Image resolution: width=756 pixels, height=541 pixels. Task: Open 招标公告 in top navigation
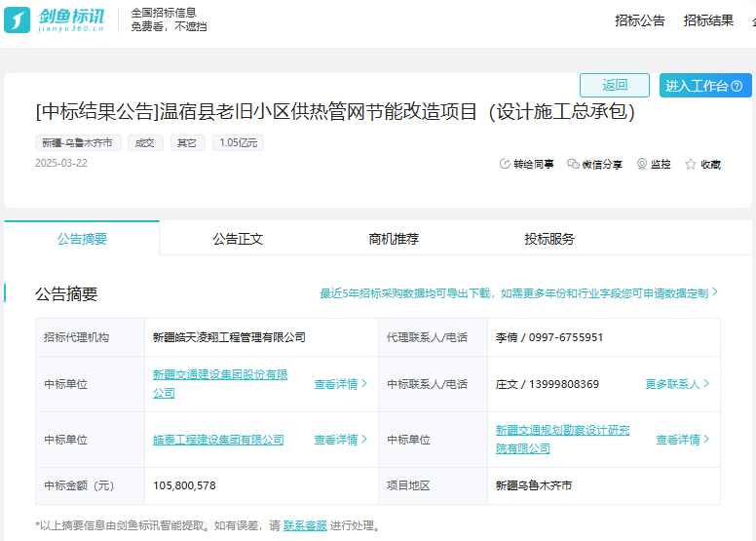[640, 20]
